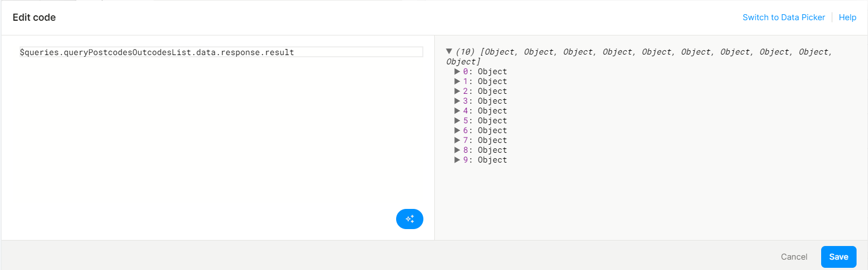Expand array item 7 Object
The width and height of the screenshot is (868, 270).
click(x=457, y=140)
